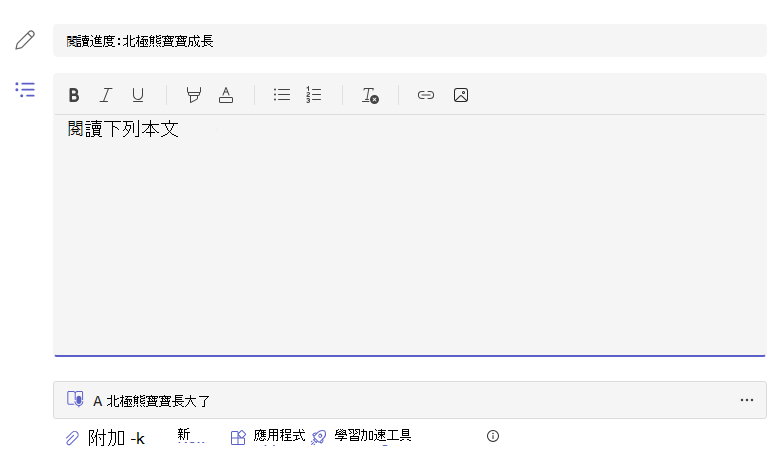Open the font color tool

(226, 95)
